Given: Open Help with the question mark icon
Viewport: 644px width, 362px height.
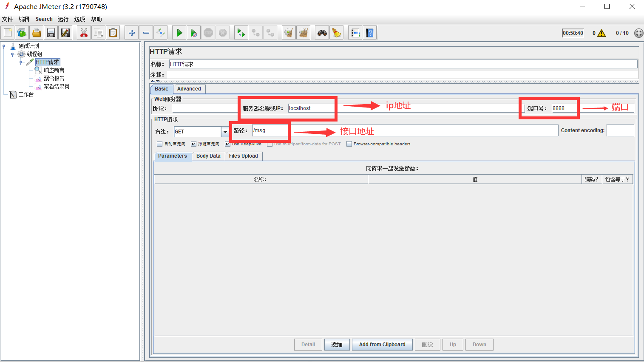Looking at the screenshot, I should (370, 33).
